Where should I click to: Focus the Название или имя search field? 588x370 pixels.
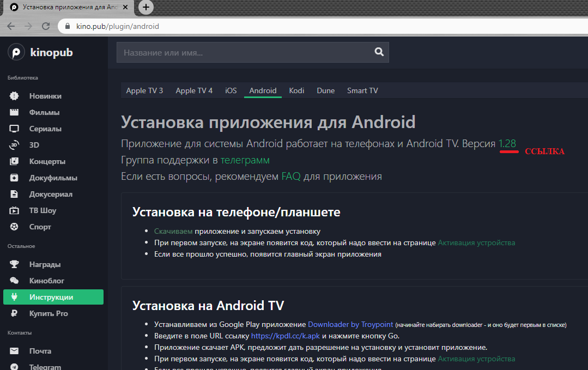click(253, 52)
